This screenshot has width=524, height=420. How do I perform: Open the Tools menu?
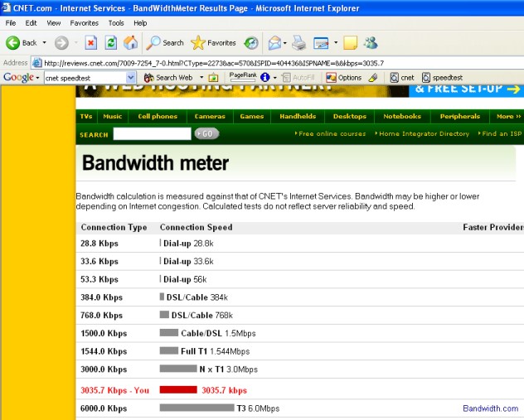coord(116,23)
